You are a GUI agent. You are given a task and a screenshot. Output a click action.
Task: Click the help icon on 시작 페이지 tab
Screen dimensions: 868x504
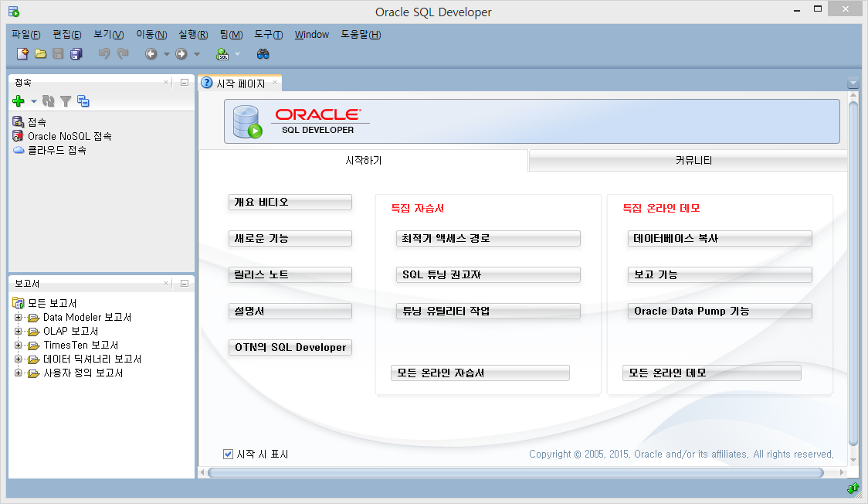206,83
